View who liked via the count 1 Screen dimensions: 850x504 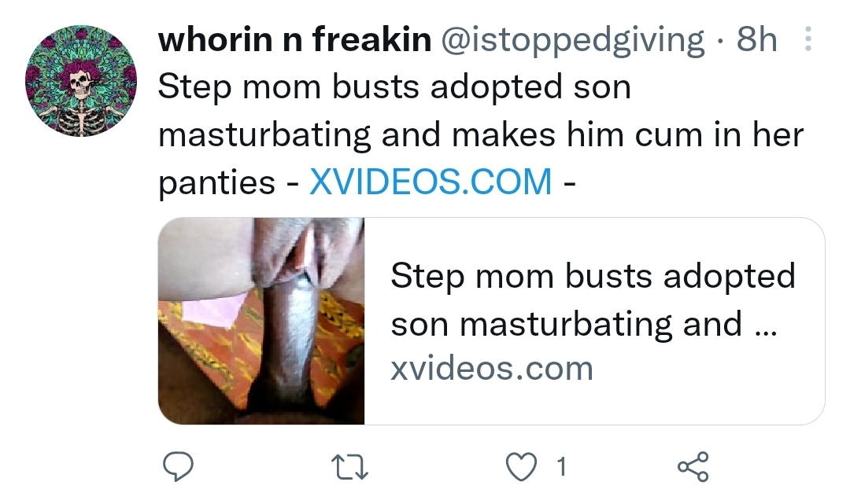(562, 466)
